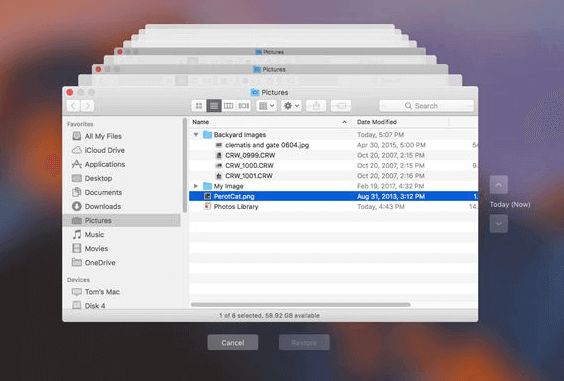Go back with the left arrow

pyautogui.click(x=73, y=106)
